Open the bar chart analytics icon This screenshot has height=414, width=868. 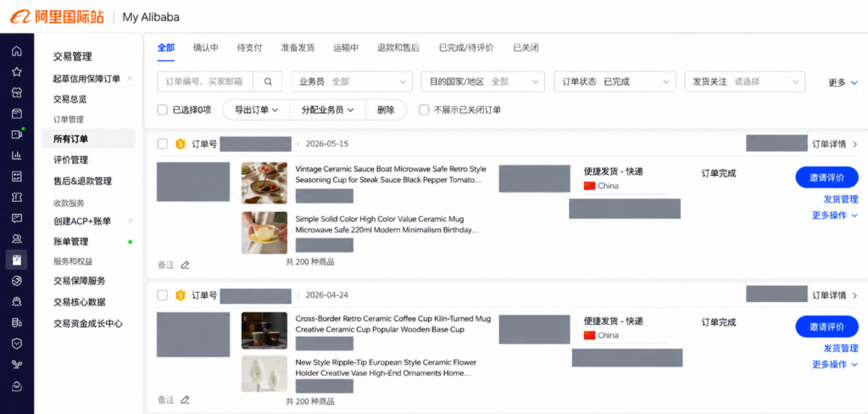point(17,155)
